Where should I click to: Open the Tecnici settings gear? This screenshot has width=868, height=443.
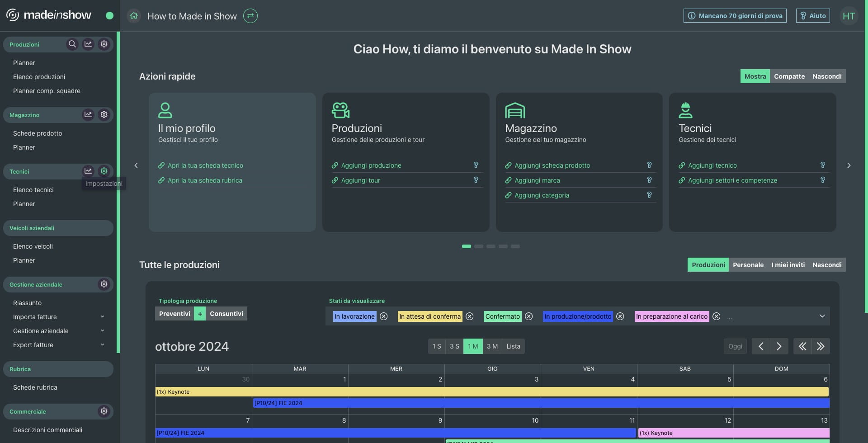[x=104, y=171]
